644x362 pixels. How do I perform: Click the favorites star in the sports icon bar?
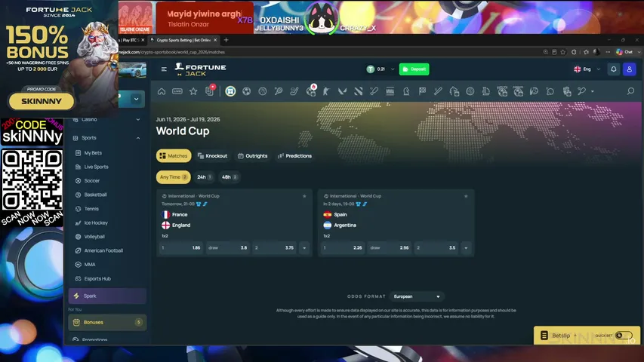tap(193, 91)
